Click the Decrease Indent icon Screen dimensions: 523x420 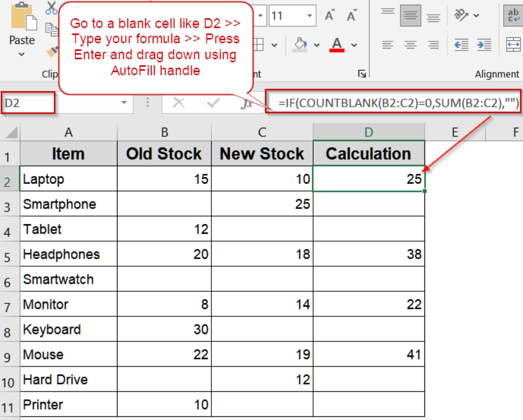[461, 45]
